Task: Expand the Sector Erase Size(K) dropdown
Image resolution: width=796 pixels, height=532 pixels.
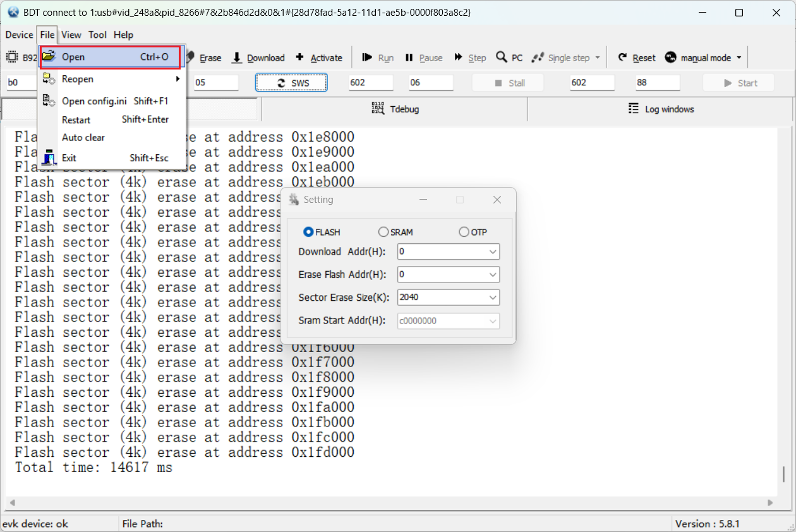Action: coord(493,297)
